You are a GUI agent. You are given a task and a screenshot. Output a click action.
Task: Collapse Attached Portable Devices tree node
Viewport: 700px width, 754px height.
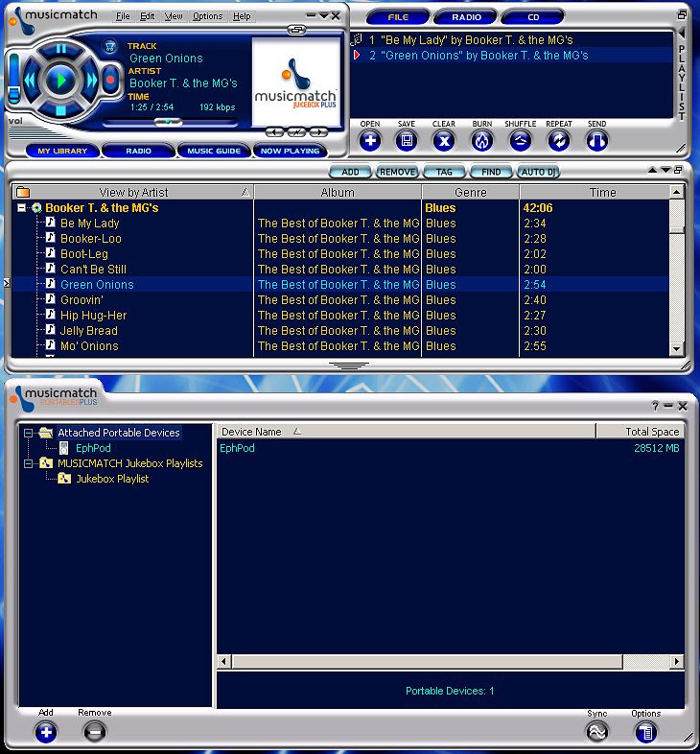click(29, 433)
